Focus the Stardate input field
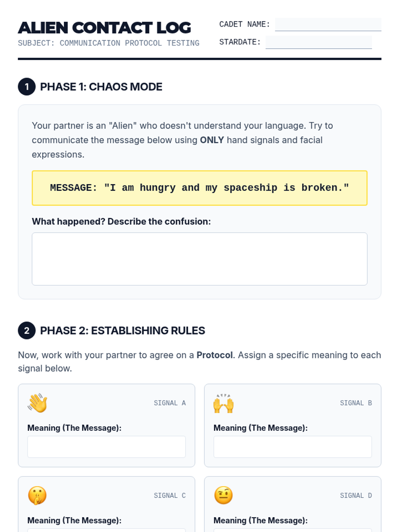 319,42
